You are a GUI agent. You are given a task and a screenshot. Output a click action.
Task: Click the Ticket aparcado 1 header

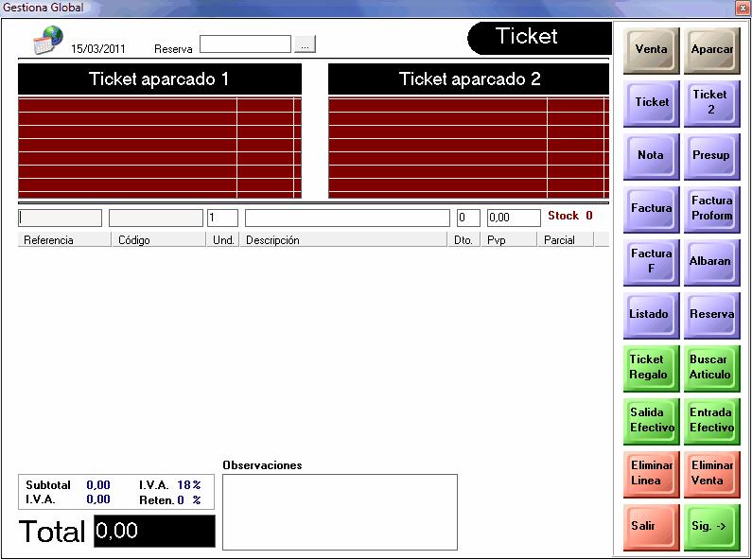coord(160,79)
